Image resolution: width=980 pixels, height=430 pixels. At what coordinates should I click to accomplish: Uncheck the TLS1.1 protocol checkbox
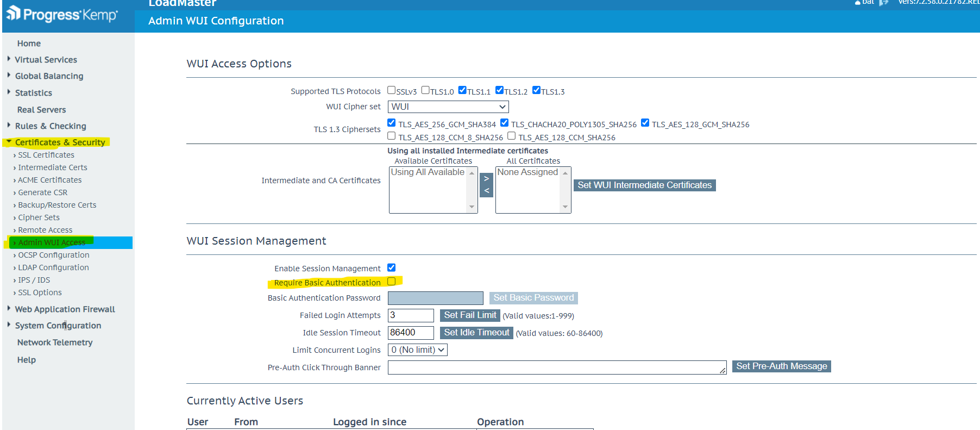pyautogui.click(x=462, y=90)
